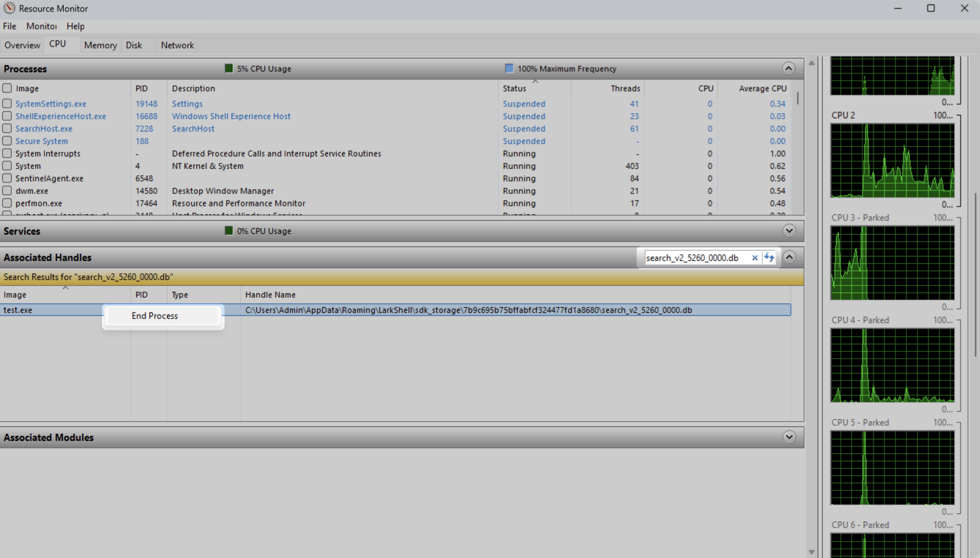Open the Monitor menu
Viewport: 980px width, 558px height.
point(41,26)
